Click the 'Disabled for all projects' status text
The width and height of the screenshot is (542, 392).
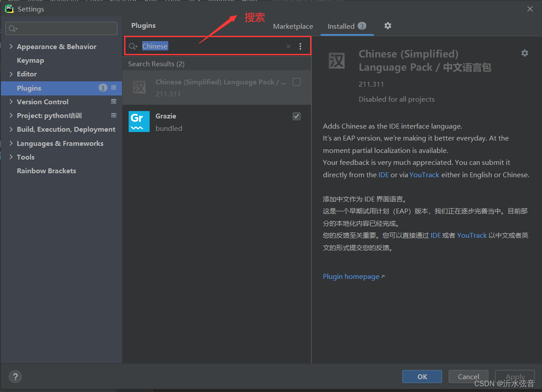coord(397,99)
